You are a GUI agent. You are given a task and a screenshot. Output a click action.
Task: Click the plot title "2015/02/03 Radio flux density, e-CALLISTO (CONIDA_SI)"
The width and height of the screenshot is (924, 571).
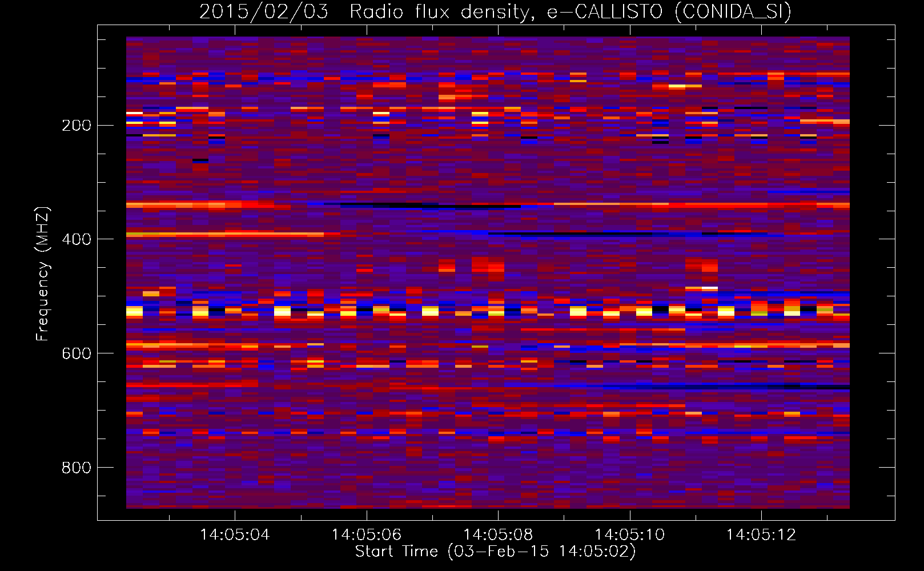[495, 12]
